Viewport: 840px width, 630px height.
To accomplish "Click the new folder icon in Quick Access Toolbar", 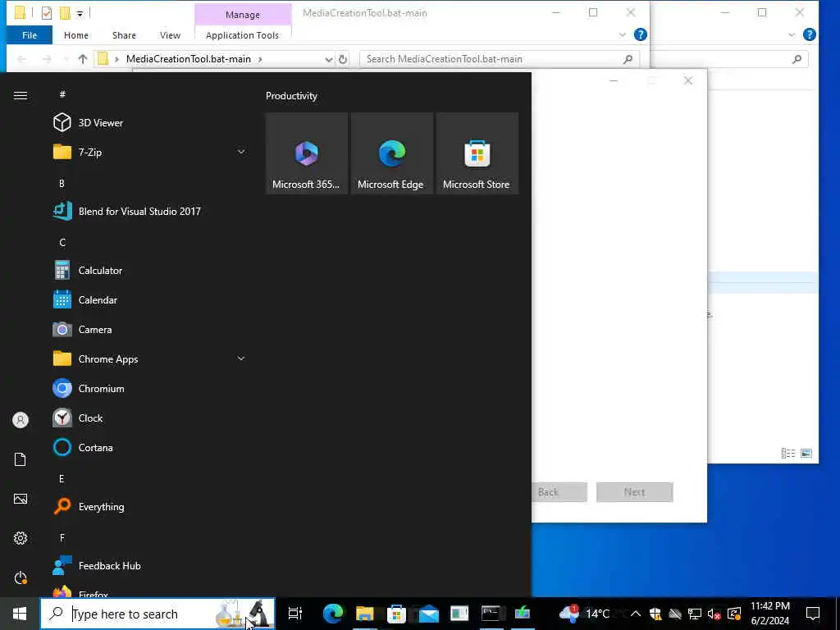I will point(65,13).
